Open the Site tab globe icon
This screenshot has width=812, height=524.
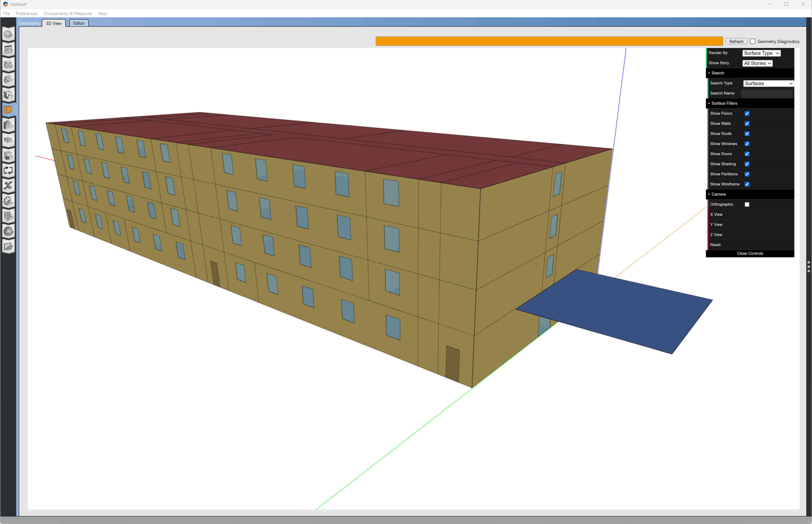click(8, 34)
